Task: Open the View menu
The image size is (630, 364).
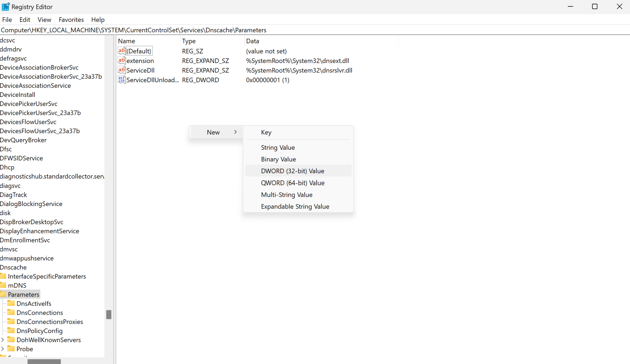Action: (x=44, y=19)
